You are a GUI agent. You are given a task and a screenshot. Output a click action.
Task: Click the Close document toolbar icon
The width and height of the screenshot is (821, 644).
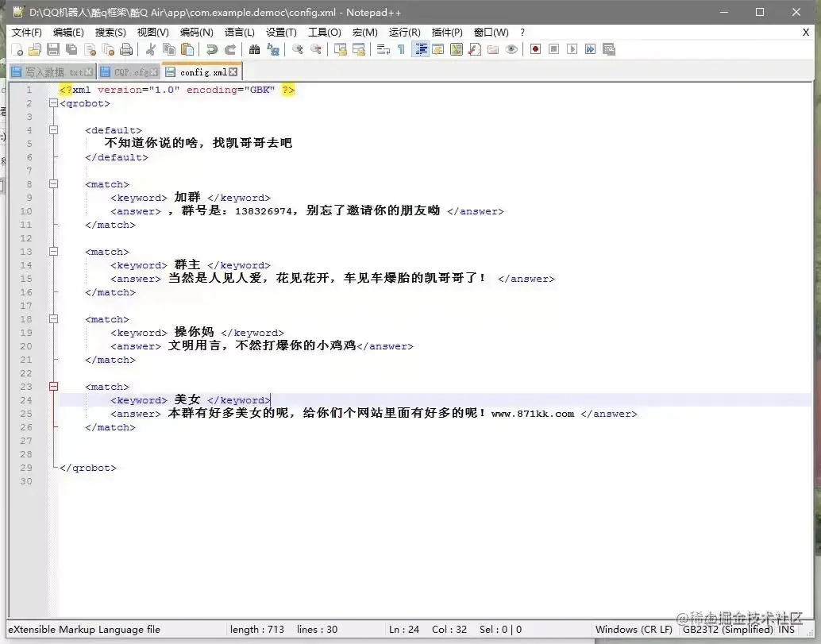(x=90, y=50)
